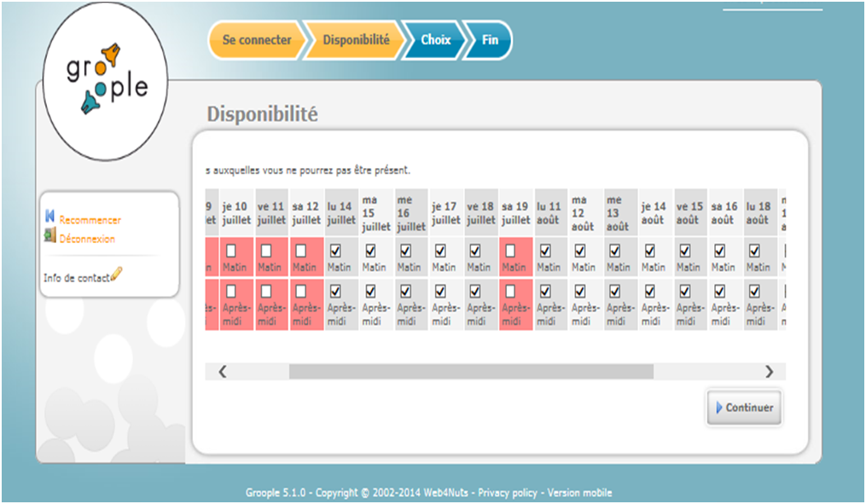Open Info de contact
Image resolution: width=866 pixels, height=504 pixels.
pyautogui.click(x=77, y=278)
